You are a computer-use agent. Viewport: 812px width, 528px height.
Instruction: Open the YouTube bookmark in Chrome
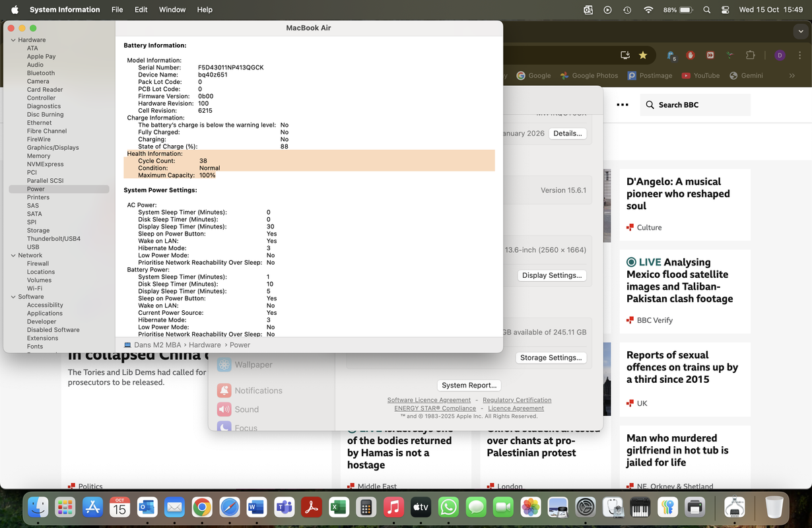700,76
